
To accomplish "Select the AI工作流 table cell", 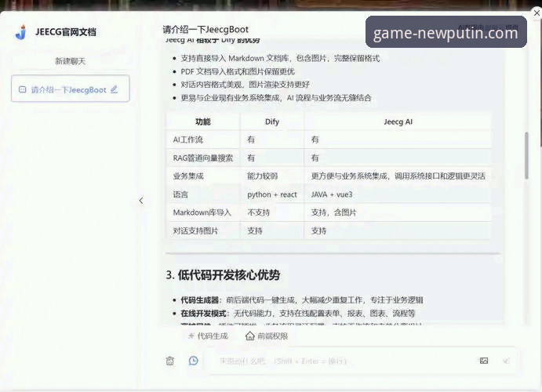I will [203, 140].
